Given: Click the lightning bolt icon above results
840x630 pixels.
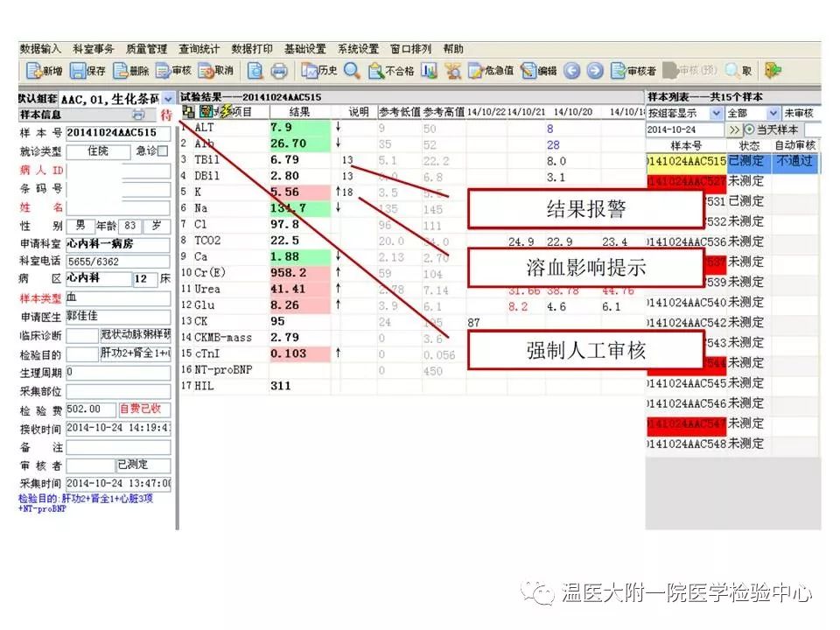Looking at the screenshot, I should (x=227, y=112).
